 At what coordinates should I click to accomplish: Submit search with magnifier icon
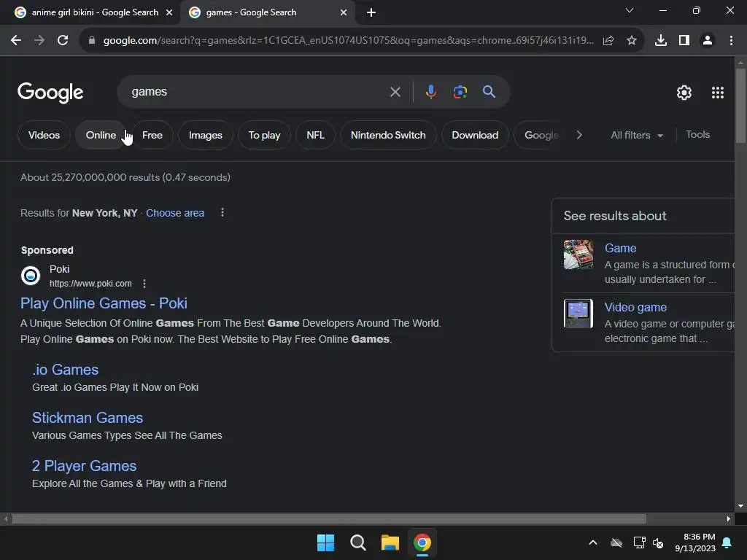coord(489,92)
